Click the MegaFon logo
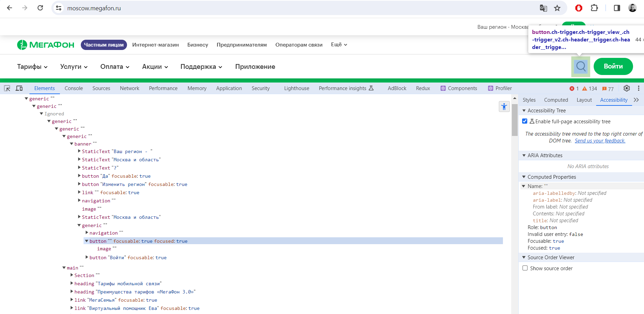644x314 pixels. [x=46, y=45]
